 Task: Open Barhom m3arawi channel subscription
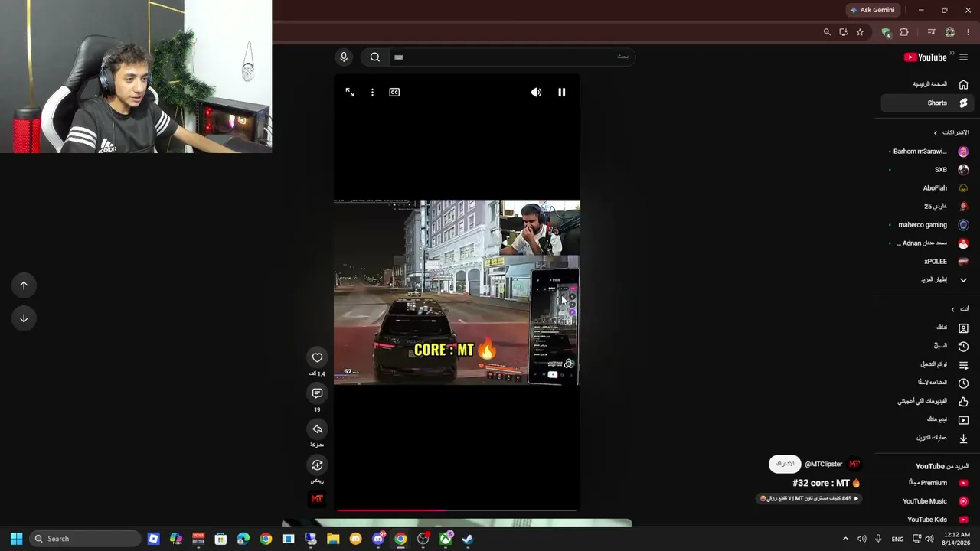[929, 152]
